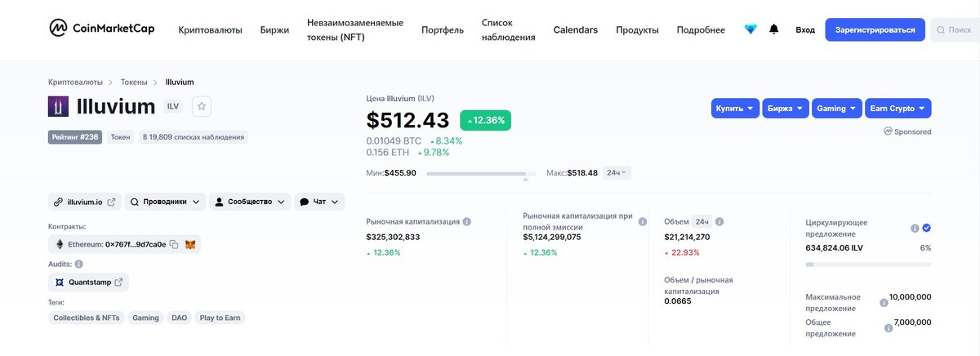This screenshot has height=356, width=980.
Task: Copy the Ethereum contract address
Action: pos(174,244)
